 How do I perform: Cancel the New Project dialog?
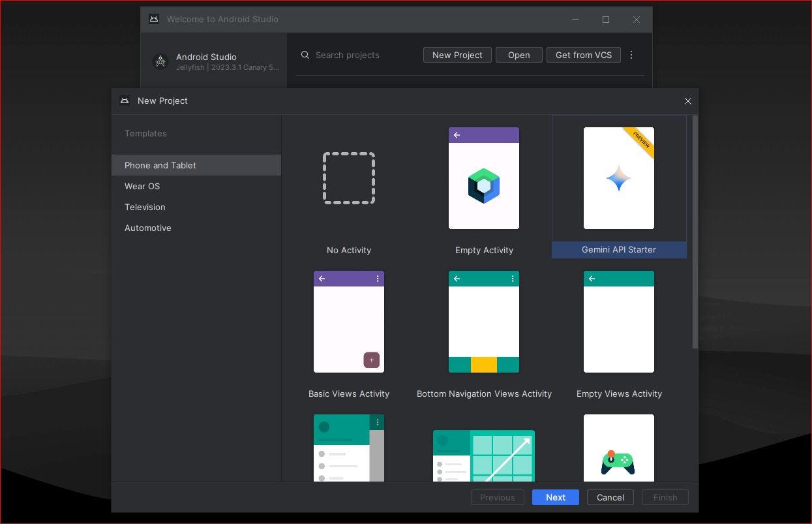point(610,497)
